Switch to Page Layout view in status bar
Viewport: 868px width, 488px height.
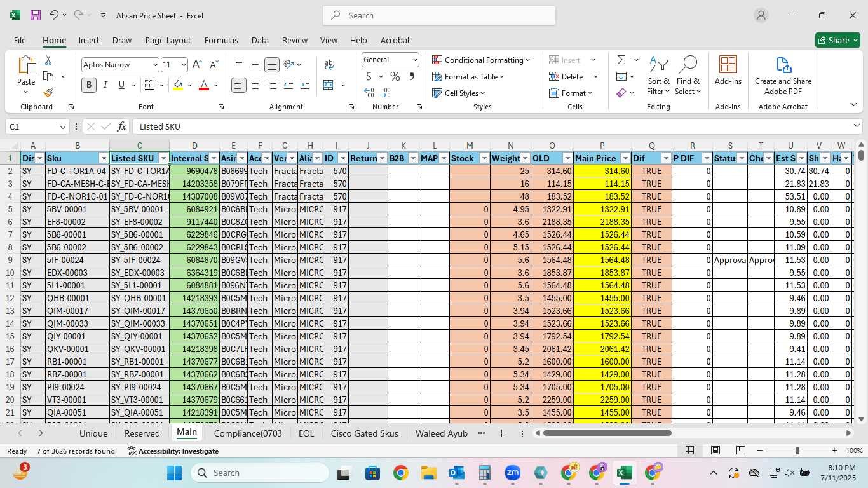(x=715, y=451)
